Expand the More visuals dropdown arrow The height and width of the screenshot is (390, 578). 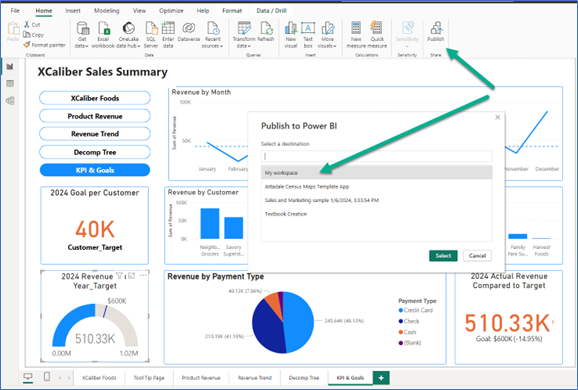coord(335,46)
